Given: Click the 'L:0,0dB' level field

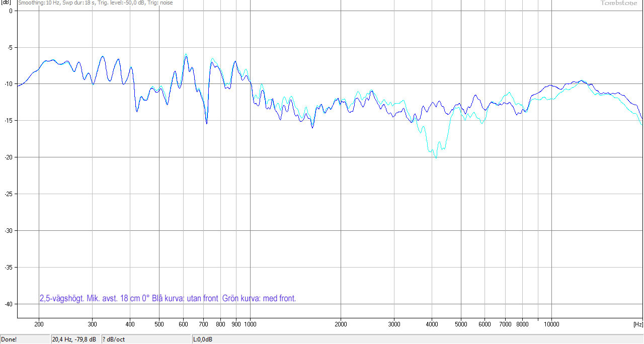Looking at the screenshot, I should click(x=202, y=339).
